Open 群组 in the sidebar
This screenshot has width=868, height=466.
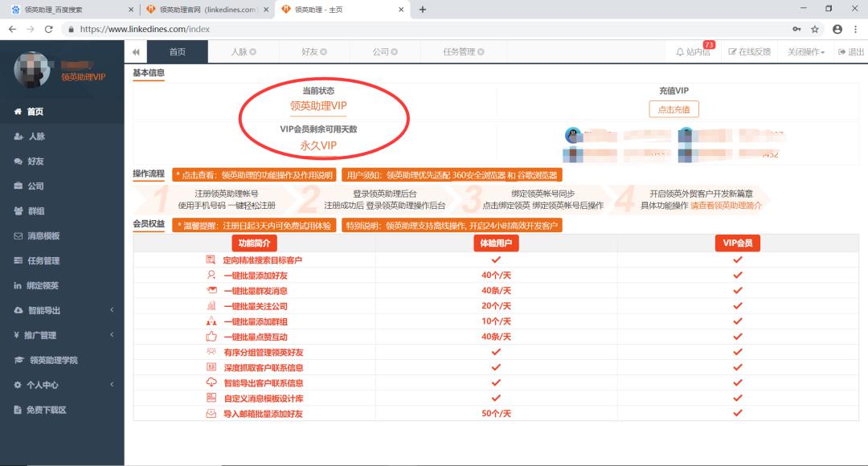click(x=62, y=211)
